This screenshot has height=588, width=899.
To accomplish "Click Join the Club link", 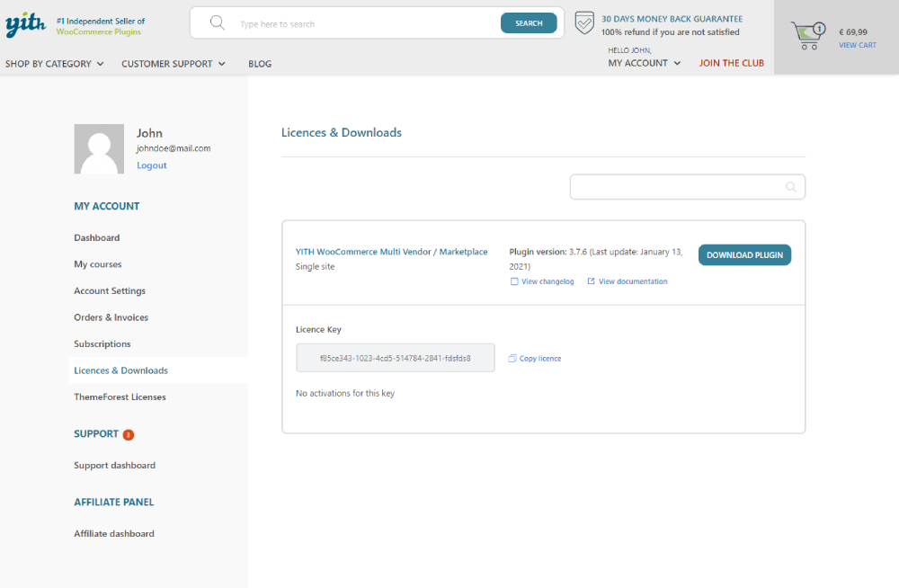I will click(x=731, y=63).
